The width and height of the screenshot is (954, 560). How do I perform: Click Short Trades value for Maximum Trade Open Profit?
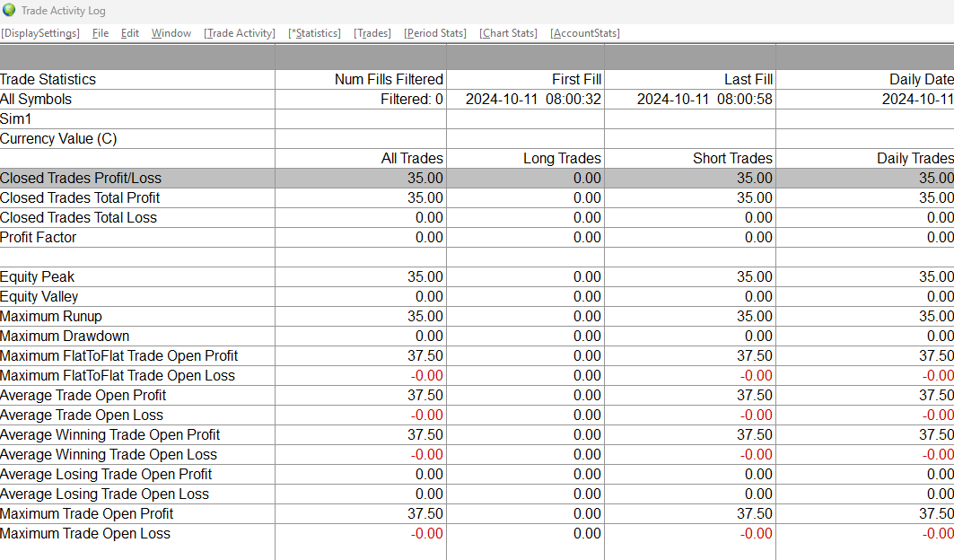tap(755, 513)
